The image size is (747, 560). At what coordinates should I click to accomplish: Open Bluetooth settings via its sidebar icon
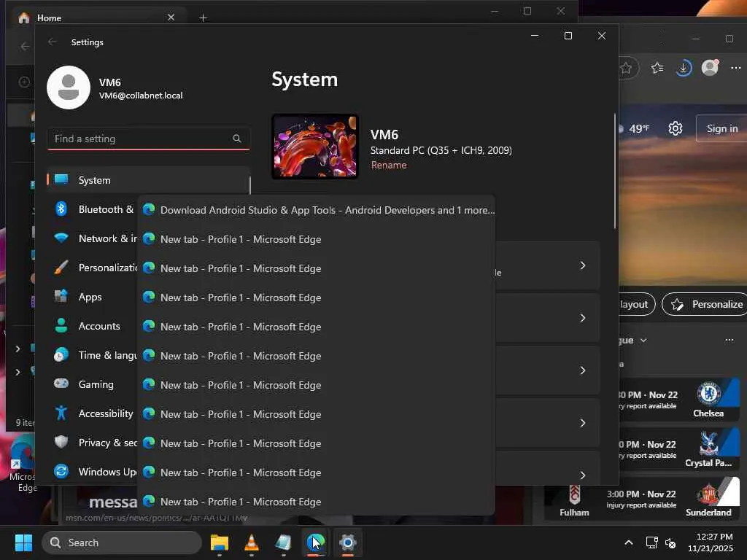61,209
